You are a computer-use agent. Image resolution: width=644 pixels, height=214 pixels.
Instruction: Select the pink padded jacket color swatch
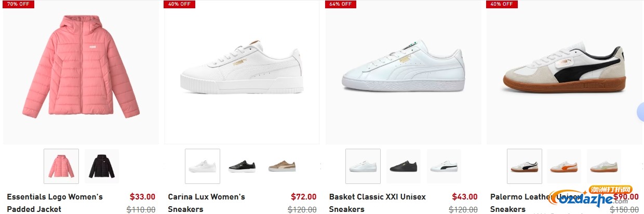tap(61, 166)
